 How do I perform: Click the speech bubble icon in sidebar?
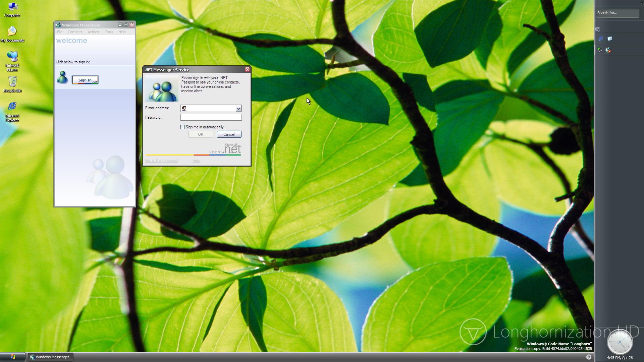(598, 29)
